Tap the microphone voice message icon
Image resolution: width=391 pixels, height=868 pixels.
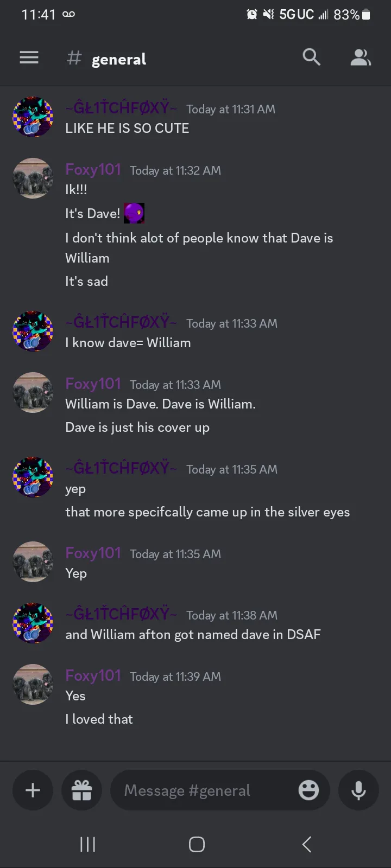point(358,790)
